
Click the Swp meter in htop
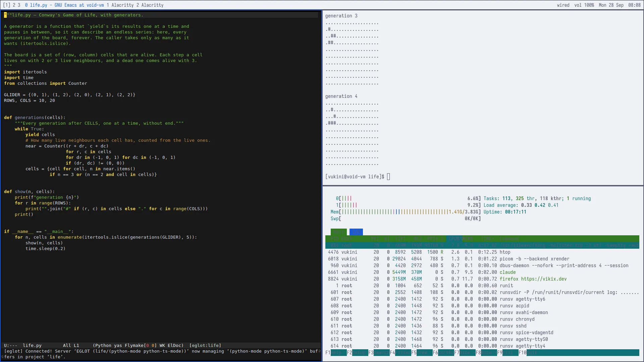point(406,219)
